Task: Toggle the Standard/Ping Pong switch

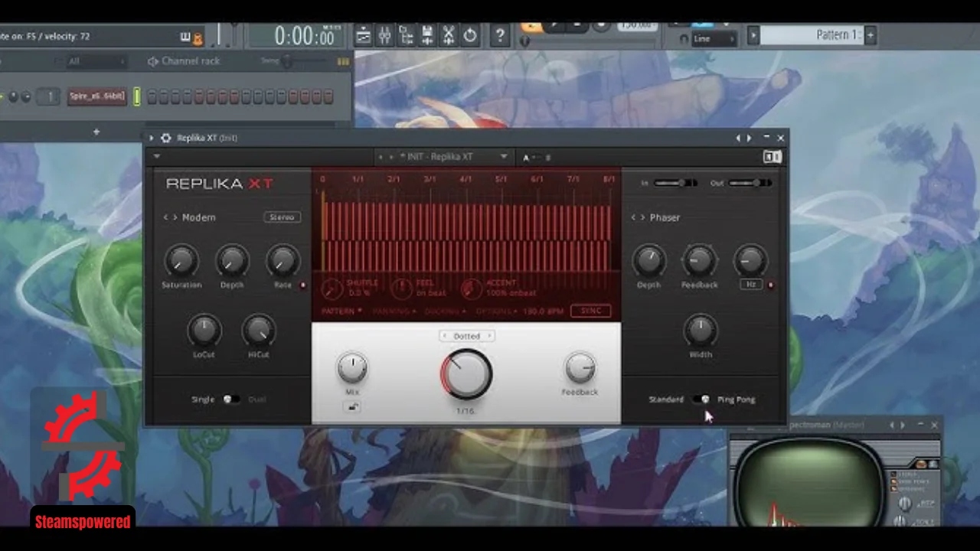Action: [x=701, y=399]
